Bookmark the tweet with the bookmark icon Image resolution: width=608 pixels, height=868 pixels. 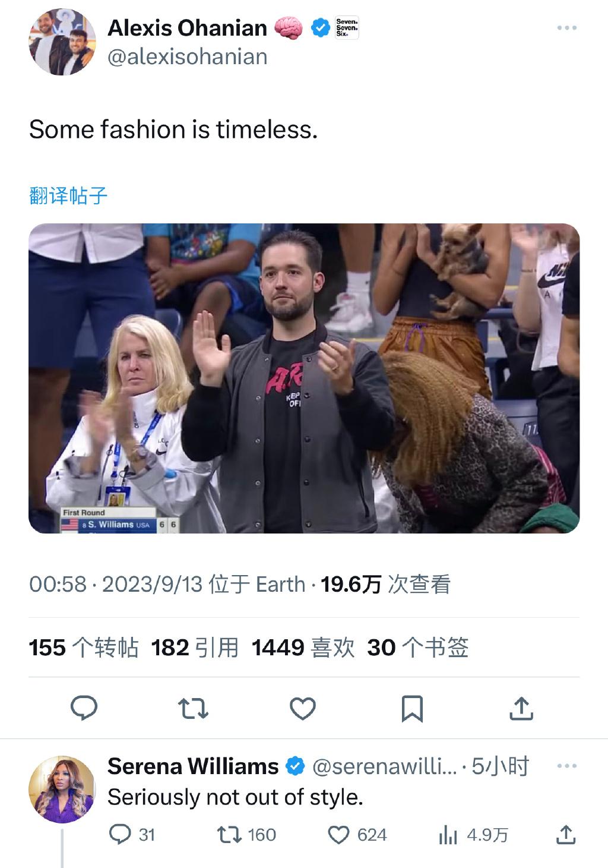412,708
